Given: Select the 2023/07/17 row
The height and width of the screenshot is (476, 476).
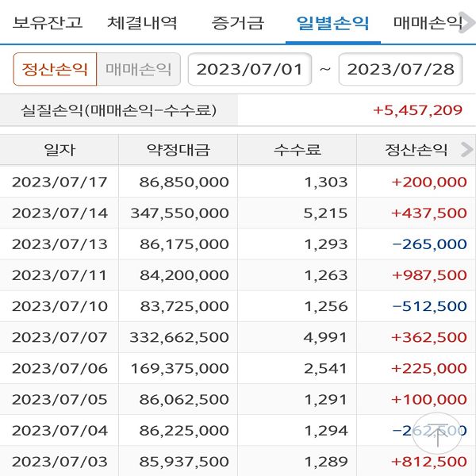Looking at the screenshot, I should [238, 182].
